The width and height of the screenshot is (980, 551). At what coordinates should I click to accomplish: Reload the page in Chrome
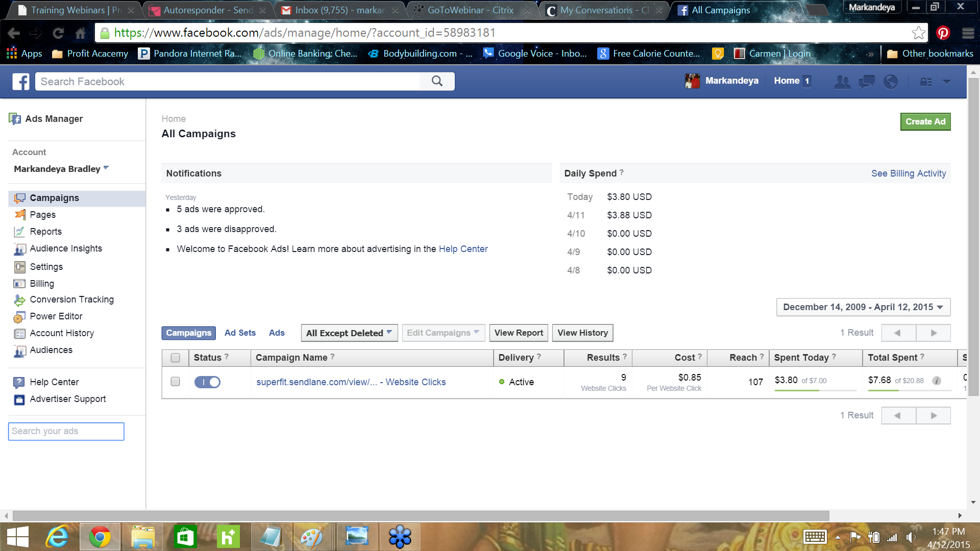pyautogui.click(x=58, y=33)
